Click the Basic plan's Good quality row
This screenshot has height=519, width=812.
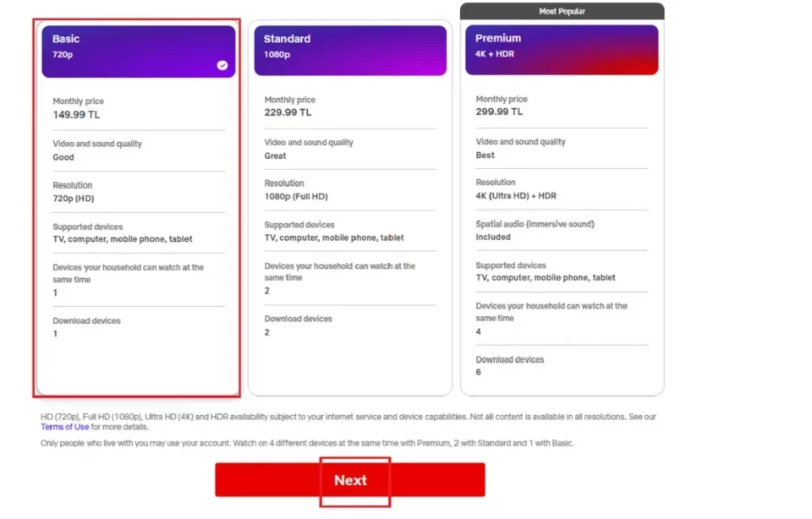pos(138,150)
